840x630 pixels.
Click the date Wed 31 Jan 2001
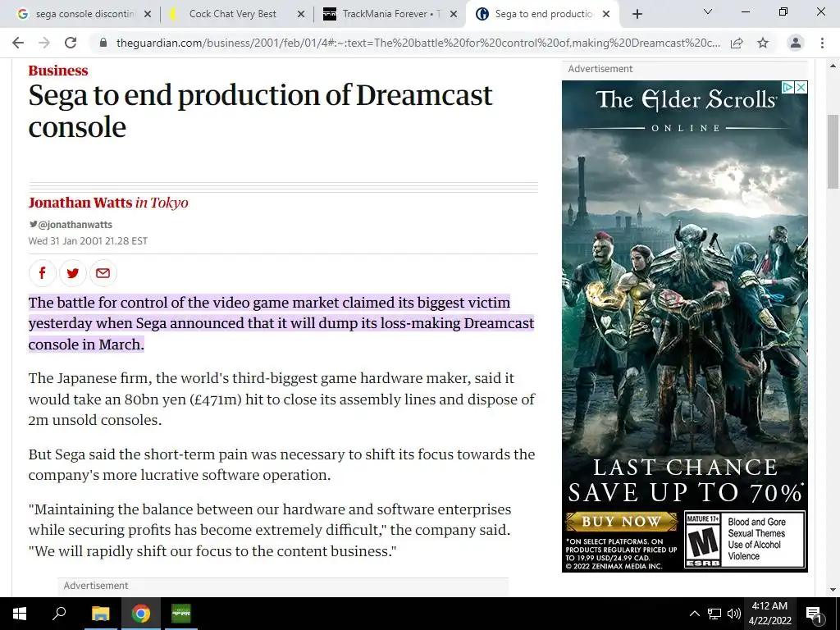coord(88,241)
